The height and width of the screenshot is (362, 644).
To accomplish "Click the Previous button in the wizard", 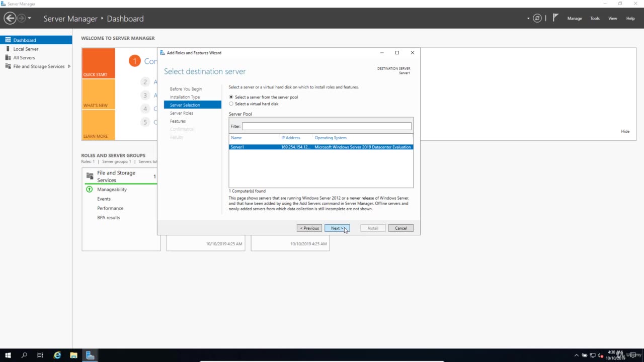I will click(x=310, y=228).
